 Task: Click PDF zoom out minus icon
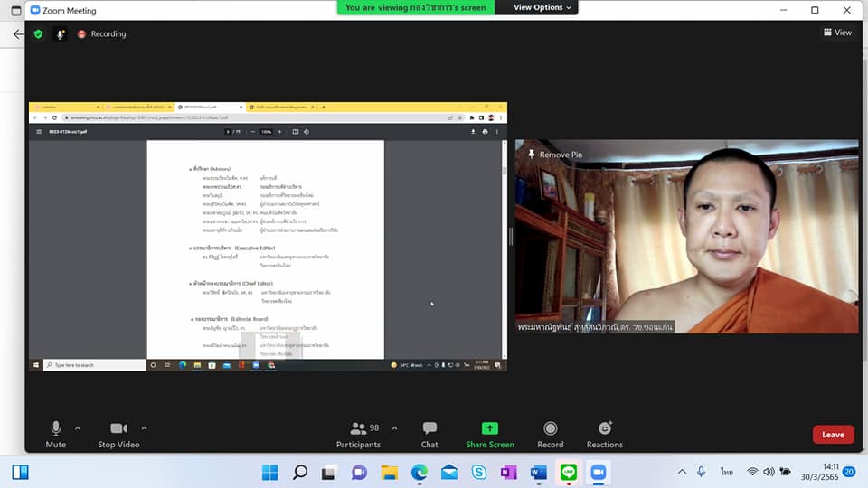pos(253,132)
